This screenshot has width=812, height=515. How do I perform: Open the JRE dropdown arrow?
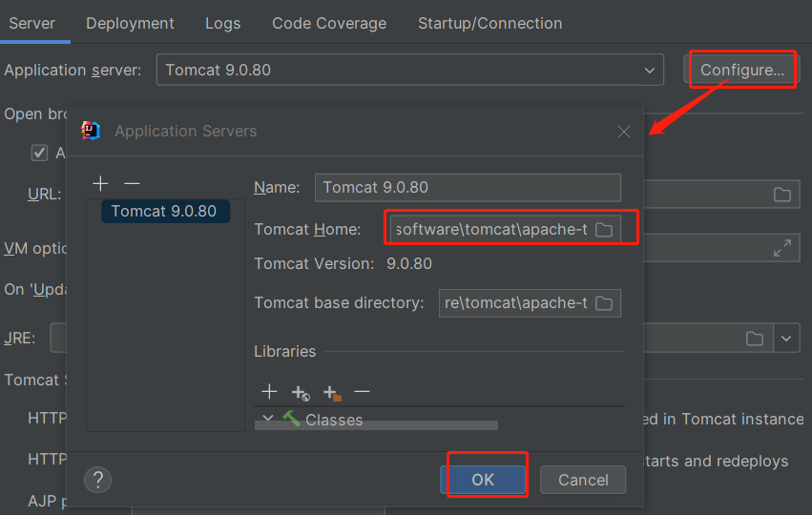(x=787, y=339)
